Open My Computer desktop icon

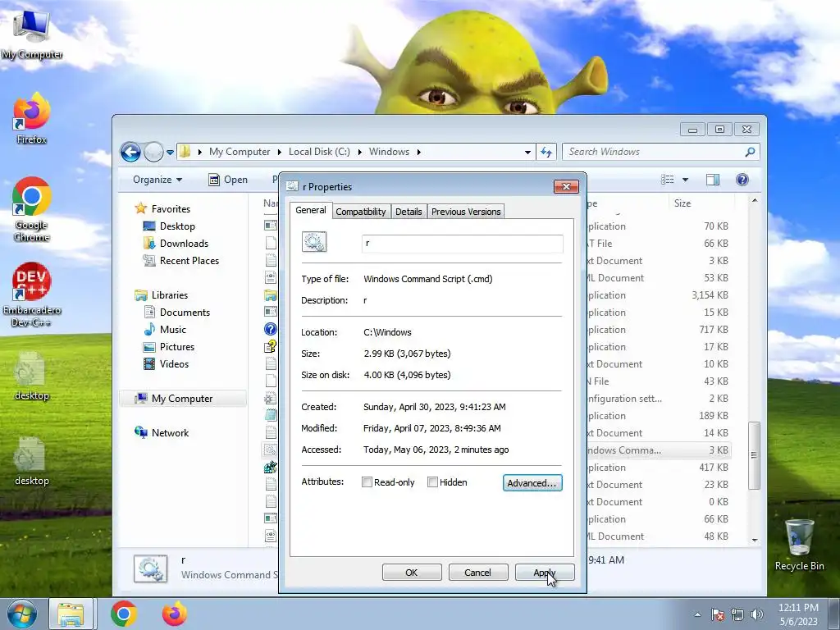[x=32, y=33]
